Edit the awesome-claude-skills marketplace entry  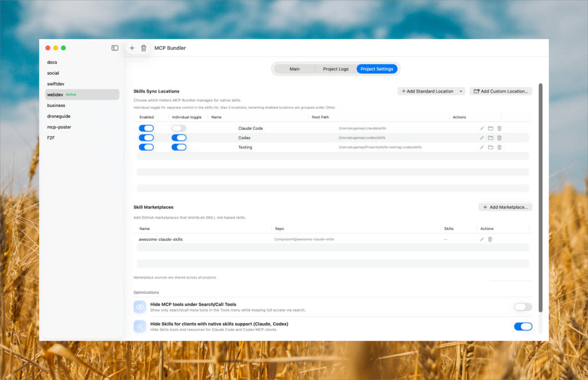coord(482,239)
